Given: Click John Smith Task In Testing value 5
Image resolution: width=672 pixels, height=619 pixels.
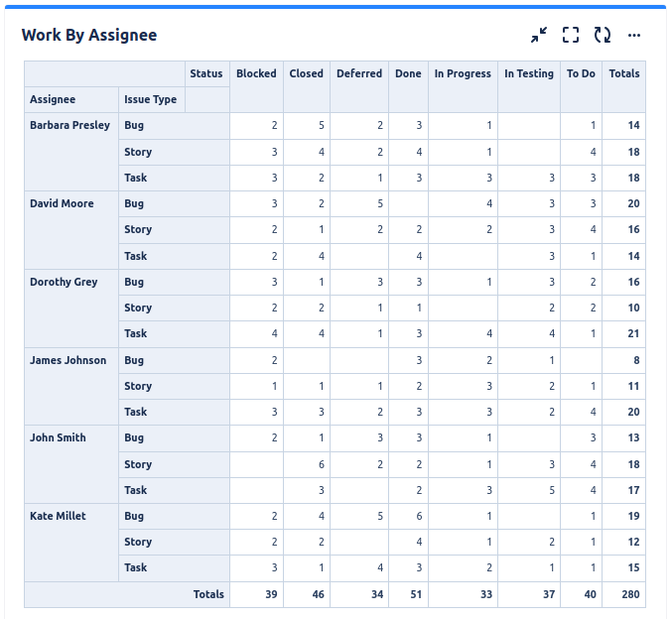Looking at the screenshot, I should pyautogui.click(x=529, y=490).
